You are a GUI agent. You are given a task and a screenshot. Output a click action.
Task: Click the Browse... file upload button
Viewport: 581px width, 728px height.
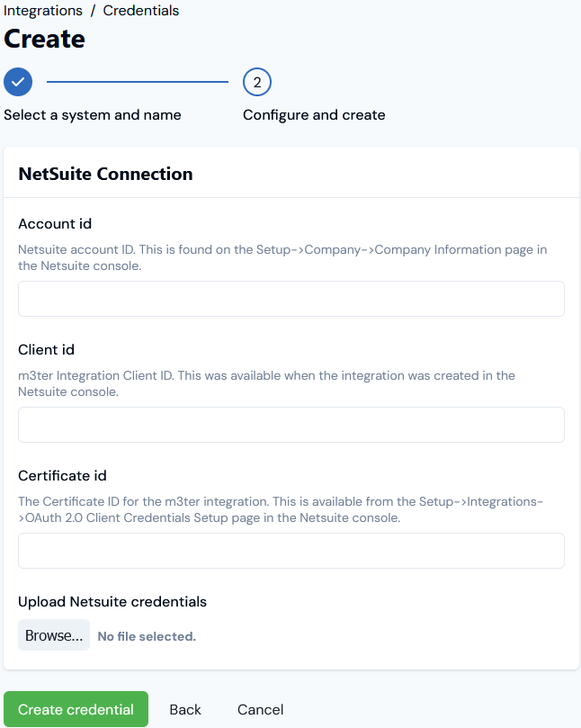pyautogui.click(x=54, y=635)
